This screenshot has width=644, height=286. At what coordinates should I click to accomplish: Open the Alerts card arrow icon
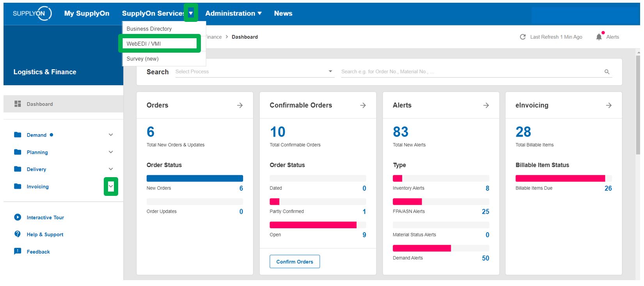pyautogui.click(x=486, y=105)
